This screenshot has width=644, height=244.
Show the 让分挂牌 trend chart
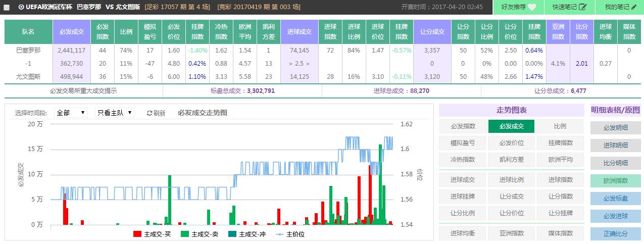(560, 213)
